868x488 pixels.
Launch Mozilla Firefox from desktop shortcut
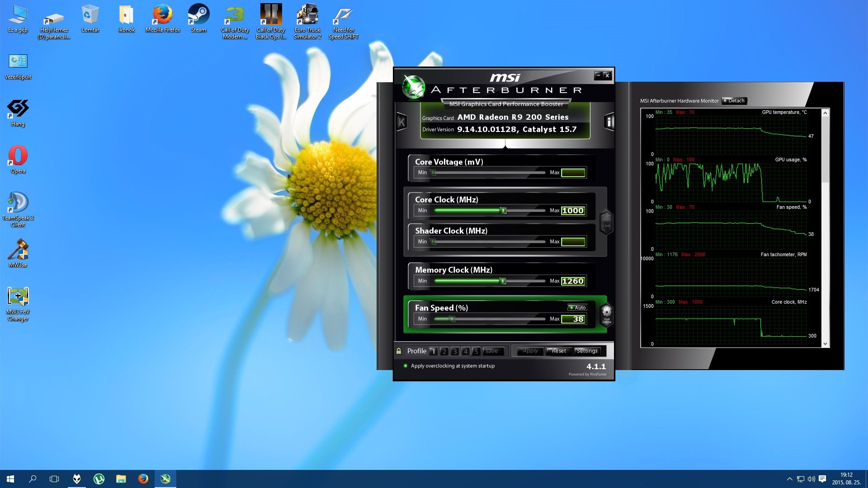[x=162, y=19]
